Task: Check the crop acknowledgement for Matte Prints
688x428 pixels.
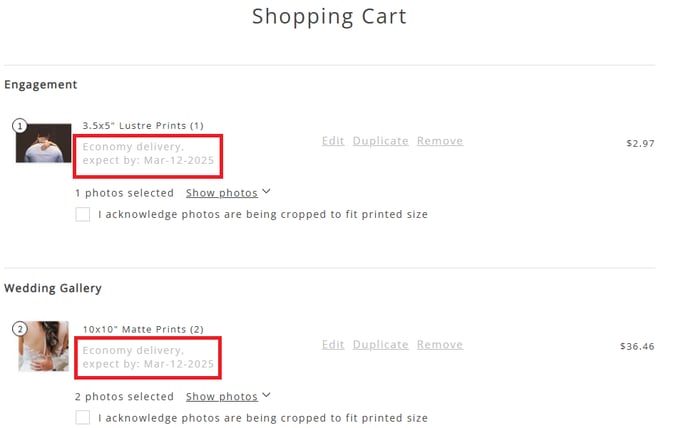Action: pos(82,417)
